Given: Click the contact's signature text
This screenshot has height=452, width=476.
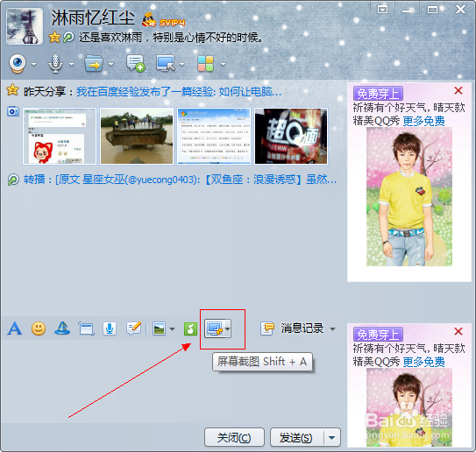Looking at the screenshot, I should [x=171, y=38].
